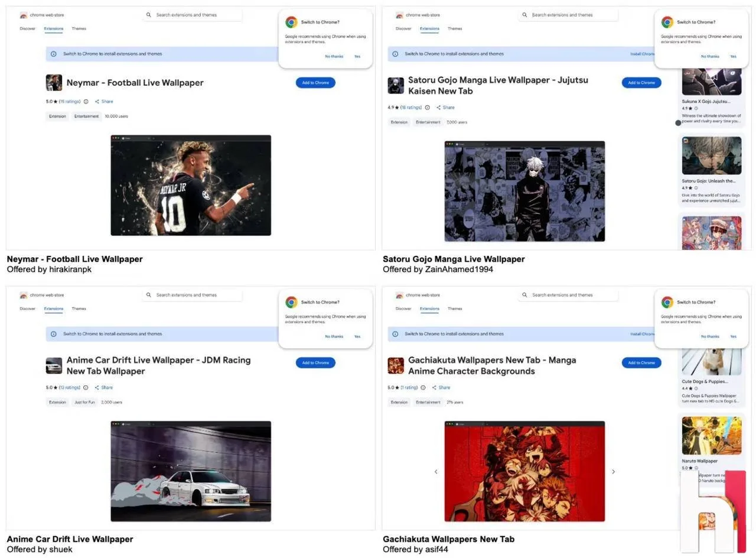Screen dimensions: 756x558
Task: Click Entertainment category chip on Gachiakuta page
Action: [428, 403]
